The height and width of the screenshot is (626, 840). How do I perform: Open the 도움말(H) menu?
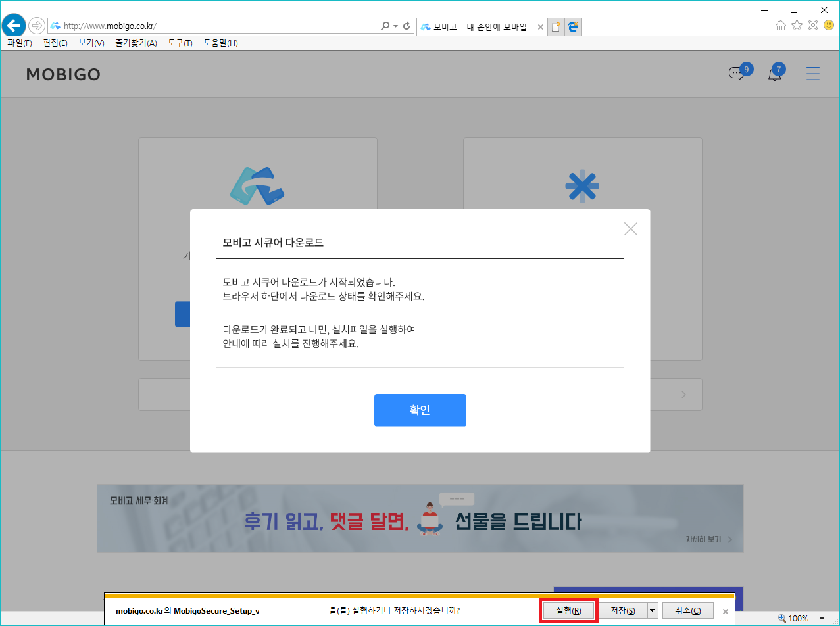220,43
